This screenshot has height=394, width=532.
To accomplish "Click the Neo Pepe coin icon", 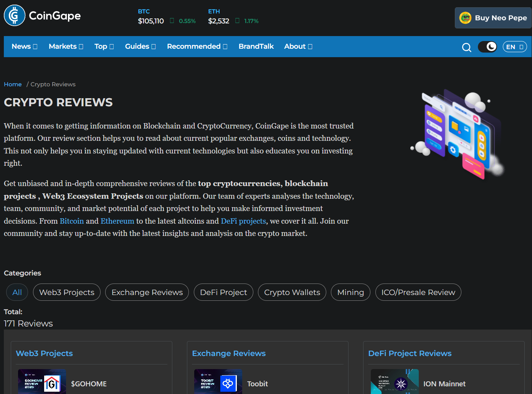I will (465, 18).
